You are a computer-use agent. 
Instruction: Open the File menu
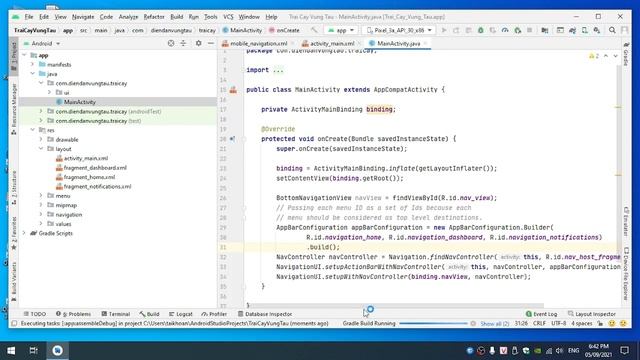[29, 17]
